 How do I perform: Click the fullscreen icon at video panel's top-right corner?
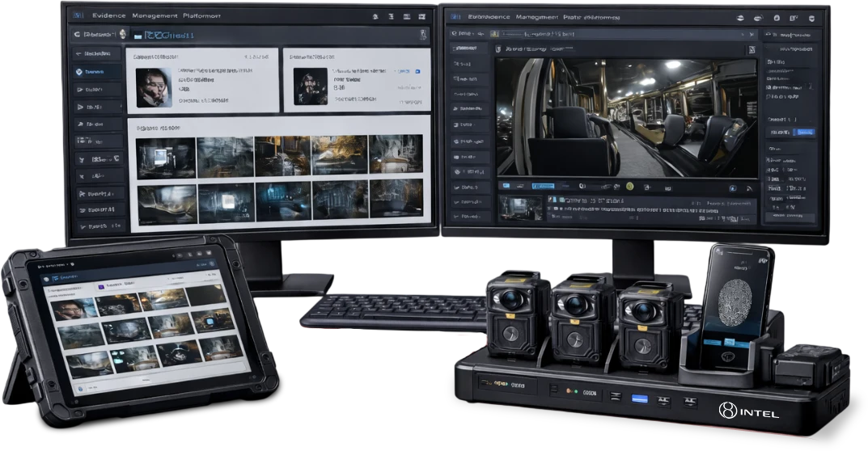point(751,51)
